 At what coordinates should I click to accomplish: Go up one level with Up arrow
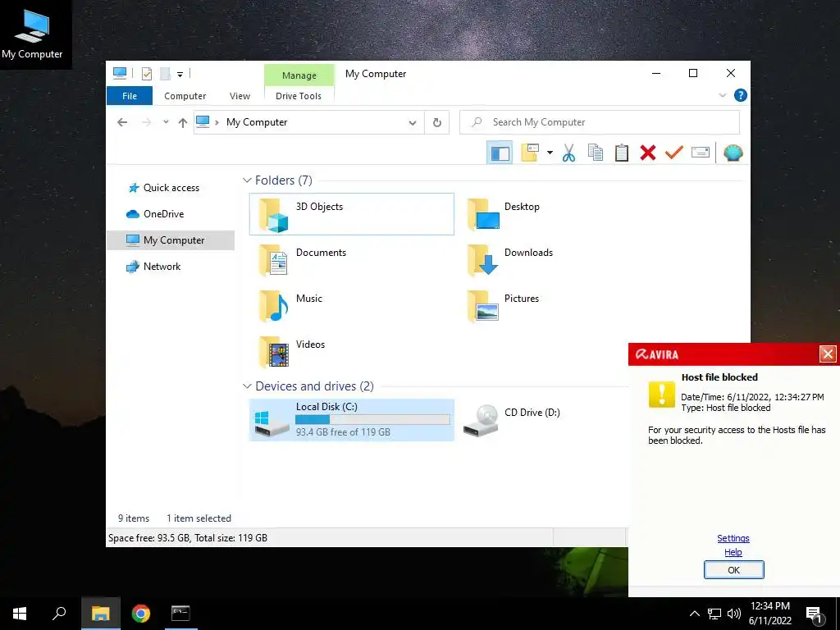click(183, 123)
